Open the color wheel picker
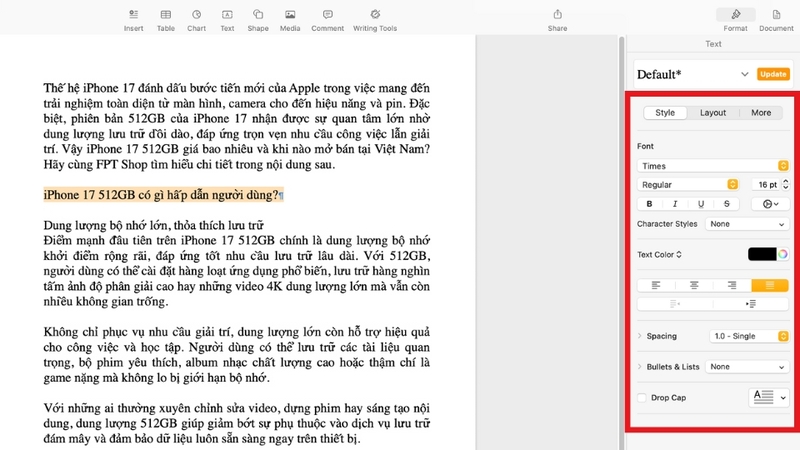Viewport: 800px width, 450px height. 783,254
